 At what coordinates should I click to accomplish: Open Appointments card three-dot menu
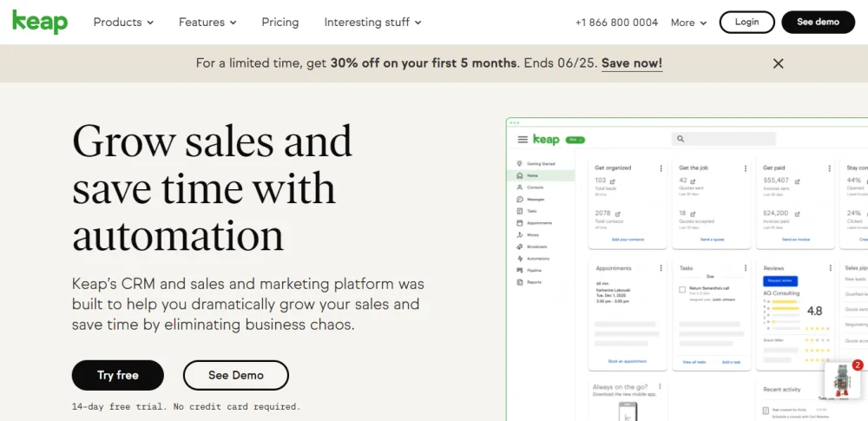(661, 268)
